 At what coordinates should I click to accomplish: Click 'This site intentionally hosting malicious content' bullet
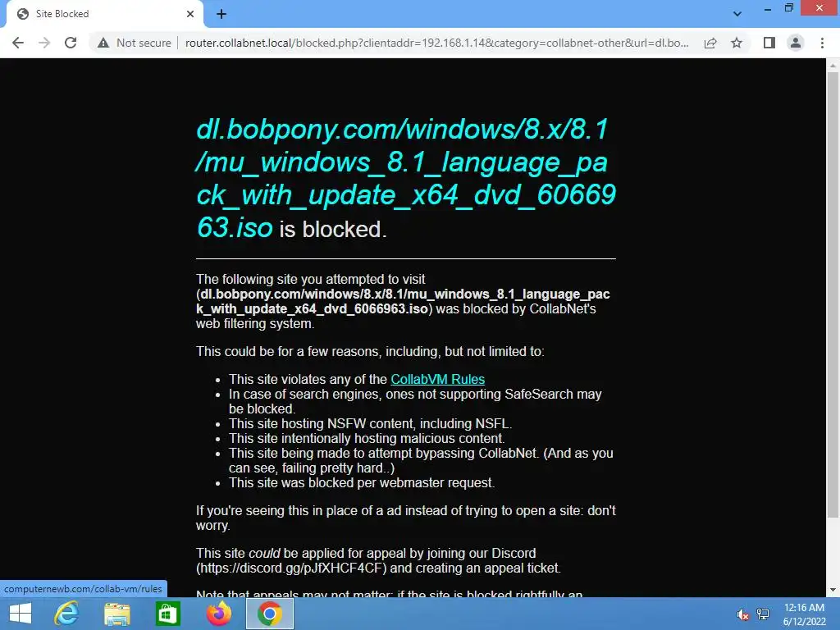coord(367,438)
